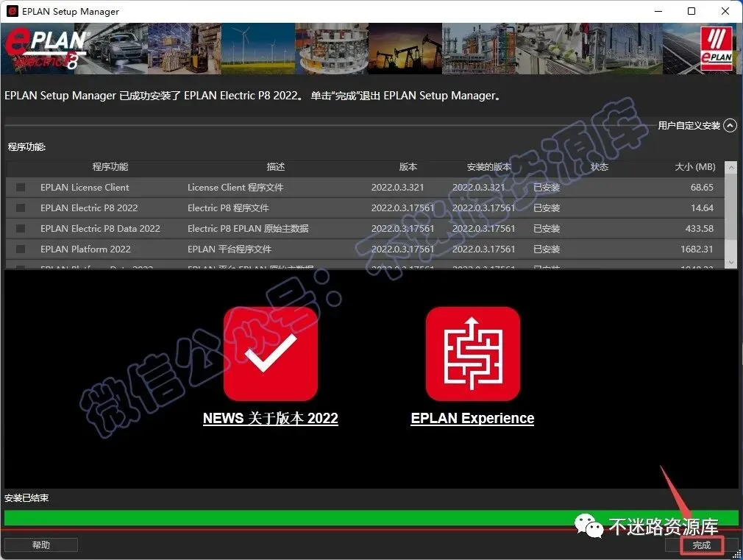Toggle checkbox for EPLAN Platform 2022
743x560 pixels.
point(21,249)
